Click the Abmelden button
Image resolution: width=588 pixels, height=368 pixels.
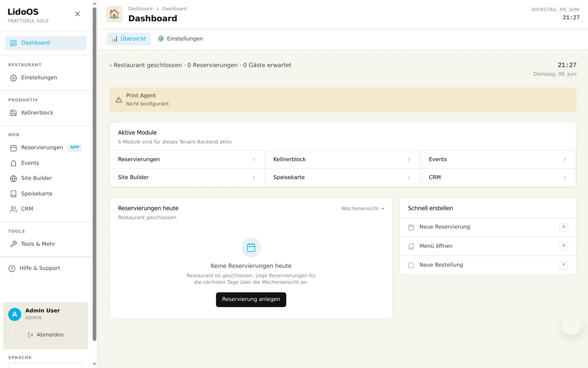click(x=46, y=335)
